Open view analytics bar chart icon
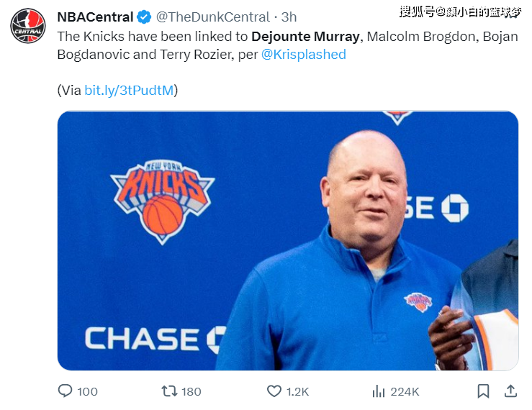This screenshot has width=532, height=410. tap(379, 391)
